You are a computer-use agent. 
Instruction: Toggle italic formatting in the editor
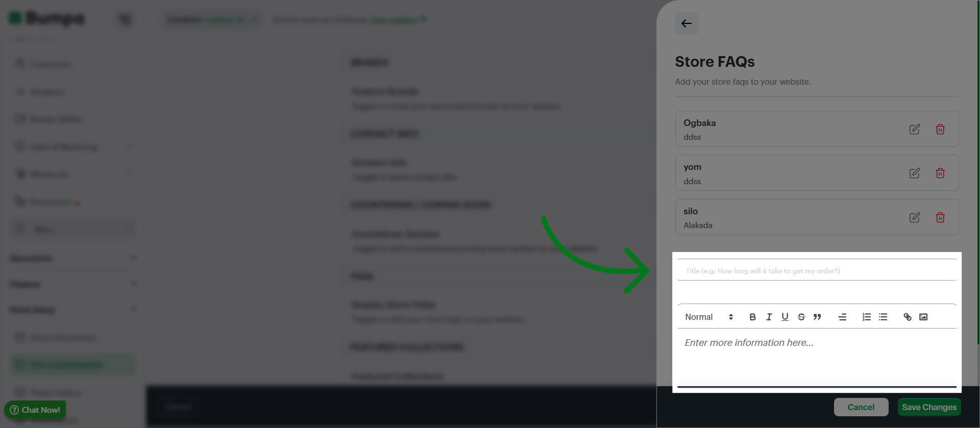tap(769, 317)
